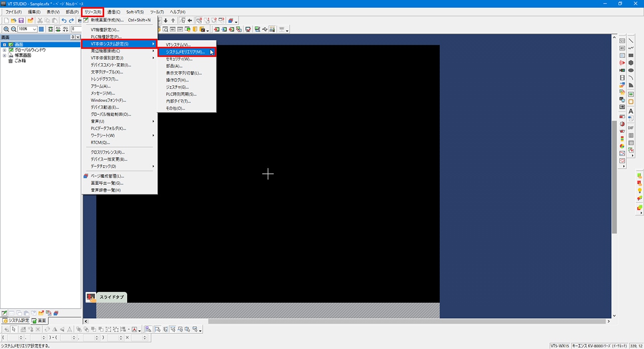Select the arrow pointer selection tool
The height and width of the screenshot is (349, 644).
pos(14,329)
